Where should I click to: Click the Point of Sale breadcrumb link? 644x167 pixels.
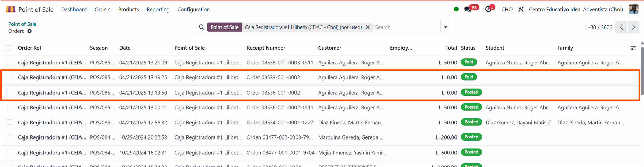pos(22,24)
